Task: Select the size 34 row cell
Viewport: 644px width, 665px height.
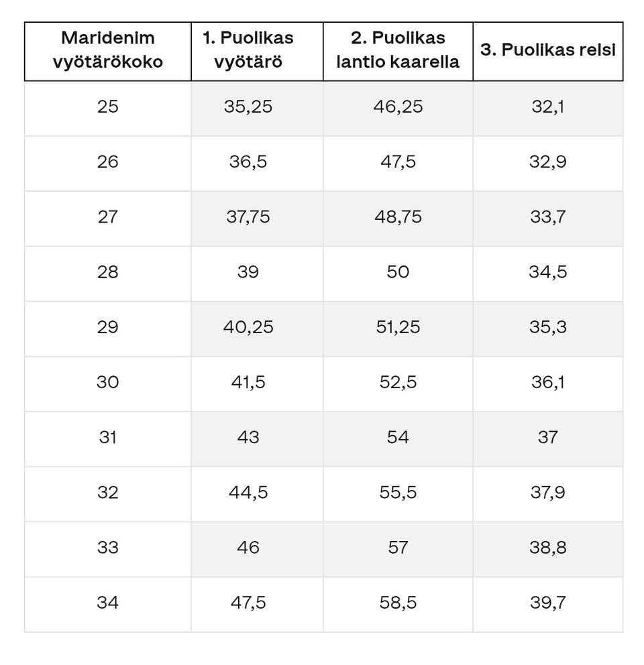Action: [107, 603]
